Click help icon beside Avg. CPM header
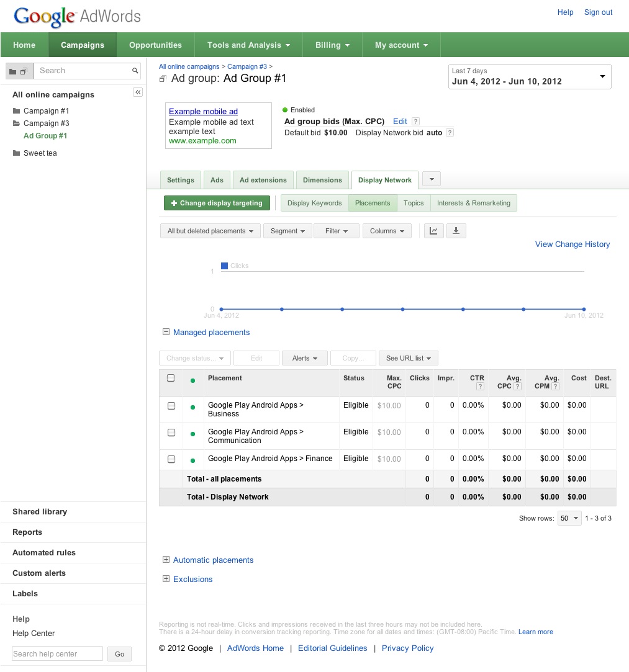This screenshot has height=672, width=629. pyautogui.click(x=555, y=387)
